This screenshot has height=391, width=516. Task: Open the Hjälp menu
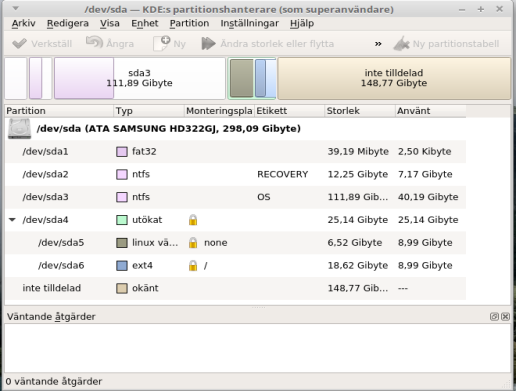pyautogui.click(x=302, y=23)
